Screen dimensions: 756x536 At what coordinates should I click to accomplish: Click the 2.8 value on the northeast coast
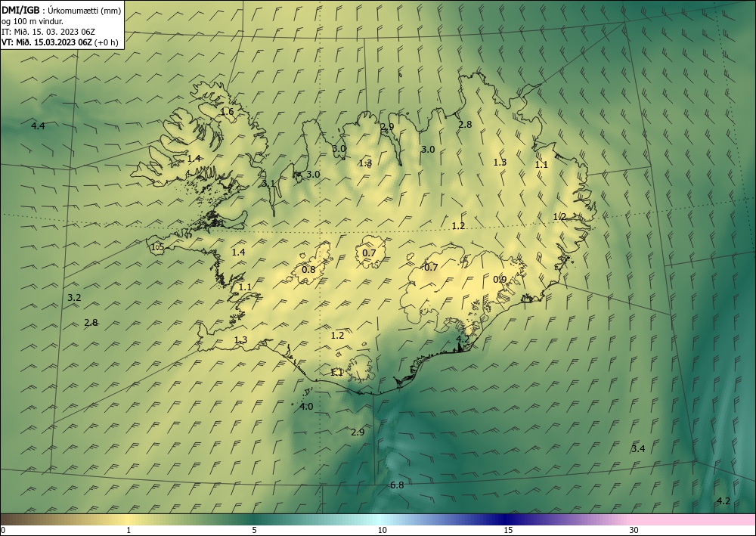coord(465,125)
